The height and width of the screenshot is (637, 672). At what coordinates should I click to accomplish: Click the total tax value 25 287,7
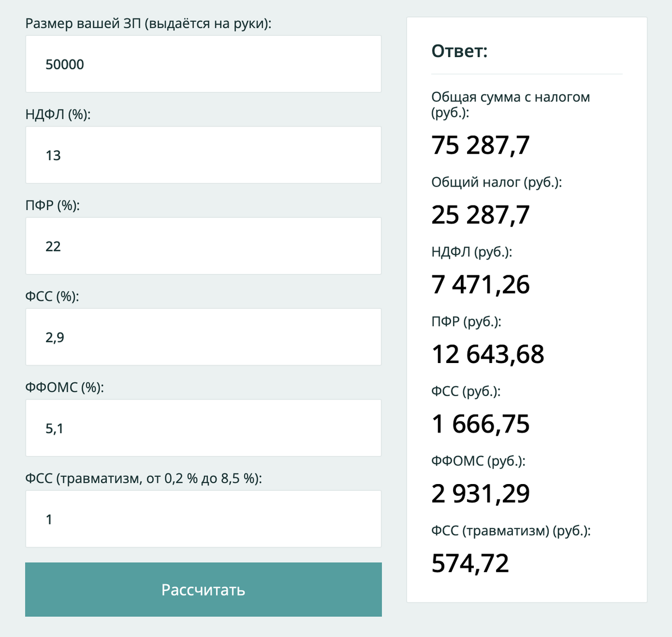(480, 215)
